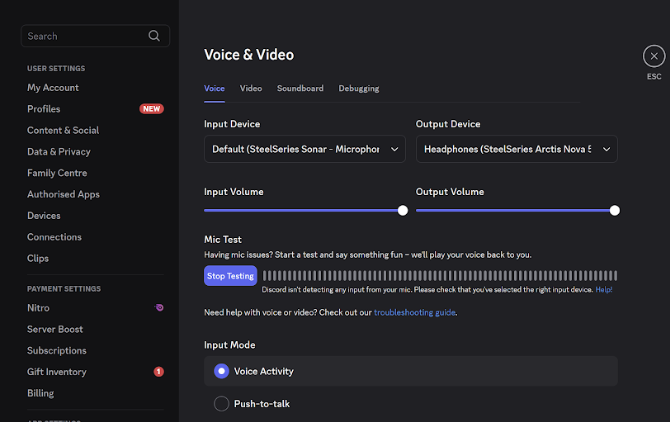Open Authorised Apps settings
Screen dimensions: 670x422
[63, 194]
